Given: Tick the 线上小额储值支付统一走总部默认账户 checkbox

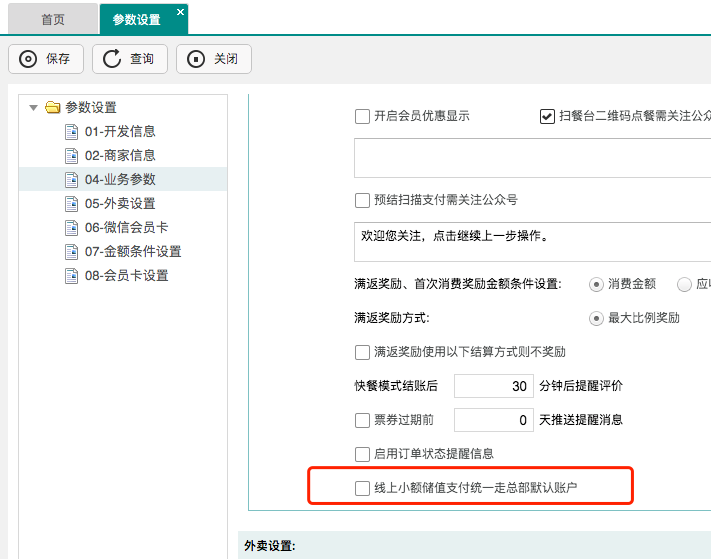Looking at the screenshot, I should click(362, 488).
